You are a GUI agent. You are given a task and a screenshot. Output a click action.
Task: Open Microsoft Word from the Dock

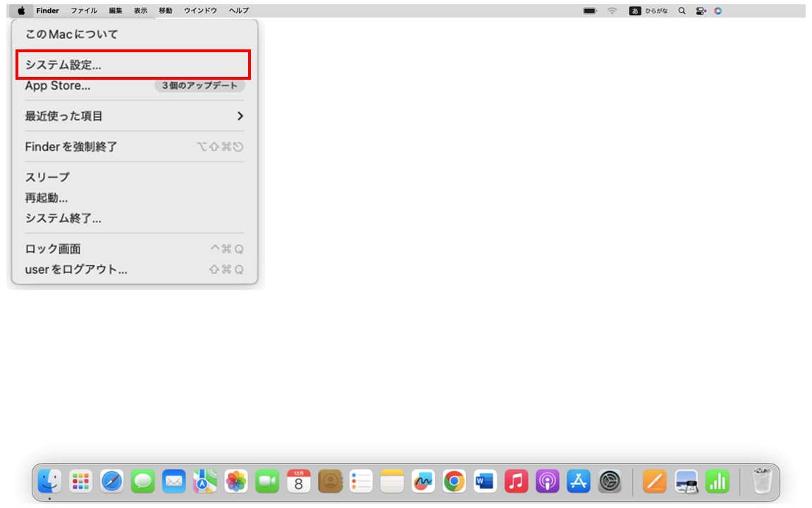(484, 483)
